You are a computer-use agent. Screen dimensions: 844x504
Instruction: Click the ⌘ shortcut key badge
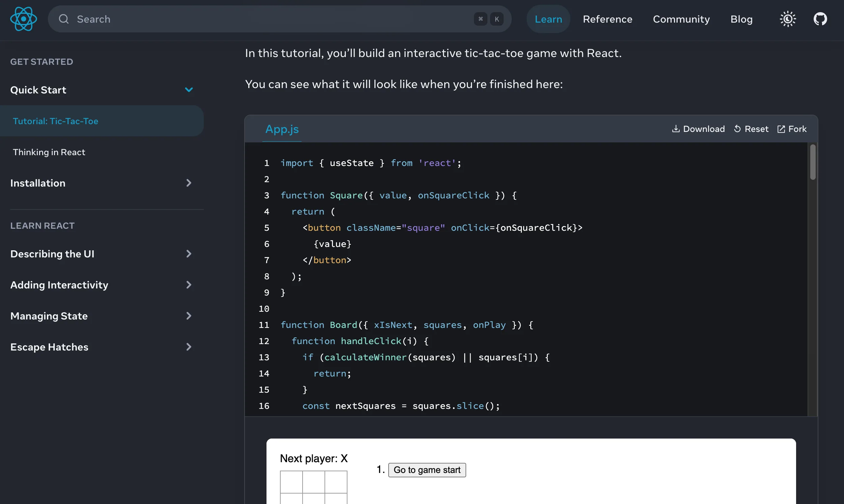pos(480,19)
